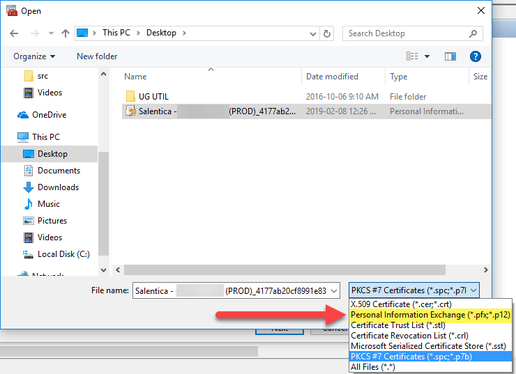
Task: Click the search magnifier icon
Action: [x=473, y=33]
